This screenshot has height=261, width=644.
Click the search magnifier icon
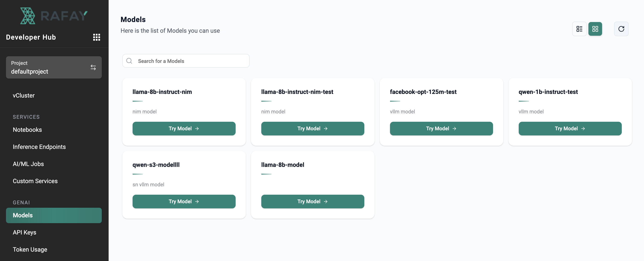[129, 61]
